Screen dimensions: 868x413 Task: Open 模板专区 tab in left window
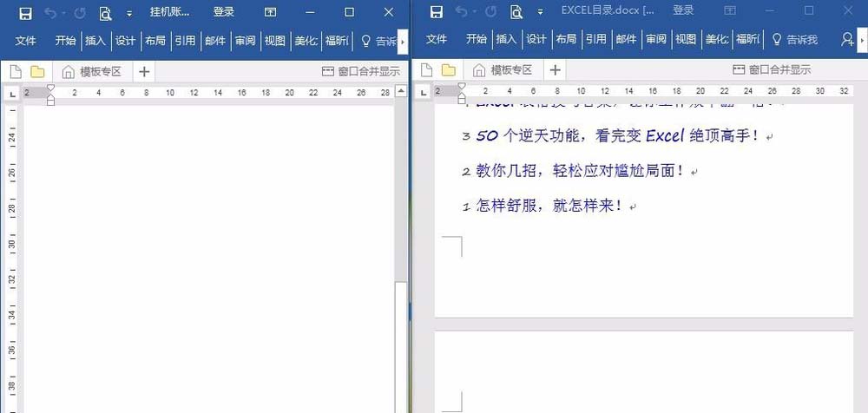coord(92,71)
